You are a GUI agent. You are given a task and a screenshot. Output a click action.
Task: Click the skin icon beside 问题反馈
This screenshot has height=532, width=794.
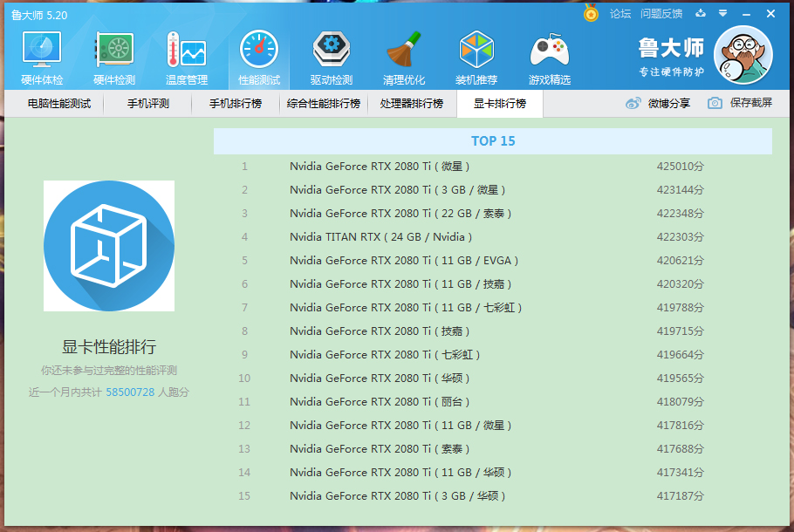[x=701, y=13]
